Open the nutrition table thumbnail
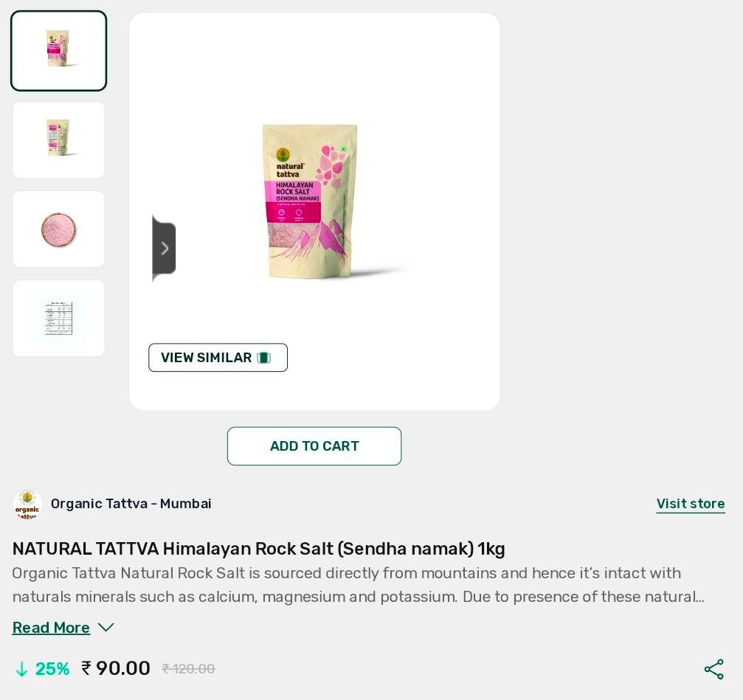Screen dimensions: 743x700 (59, 318)
